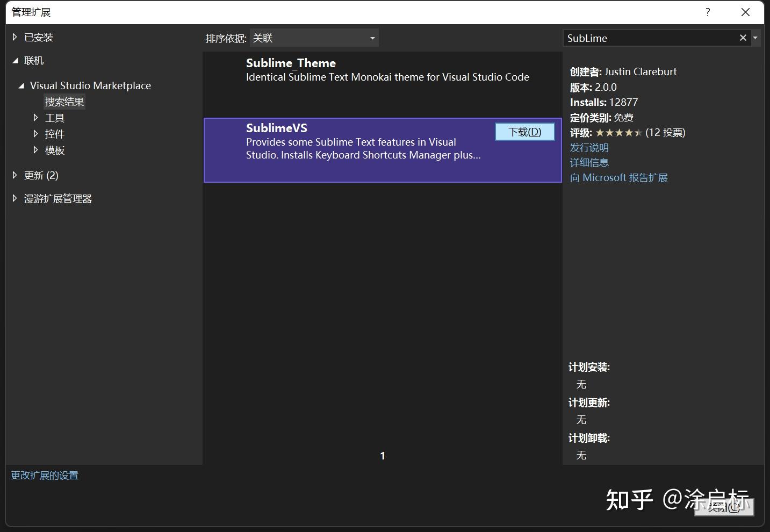Click the 下载(D) download button
The image size is (770, 532).
pos(524,132)
